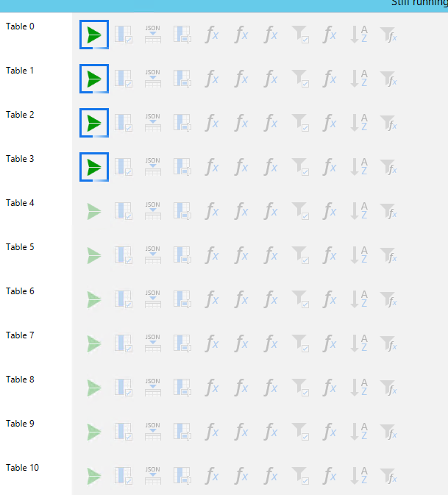Click the second fx formula step in Table 7
448x495 pixels.
point(241,343)
